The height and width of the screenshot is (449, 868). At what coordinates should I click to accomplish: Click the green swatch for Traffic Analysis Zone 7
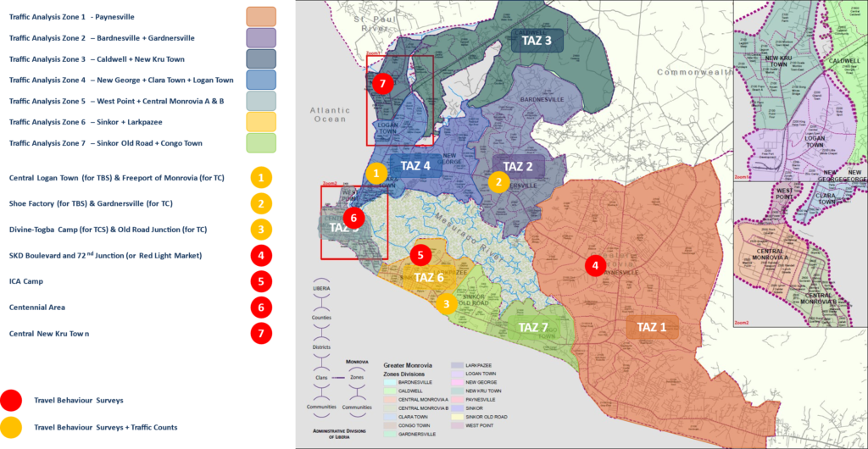pos(261,142)
